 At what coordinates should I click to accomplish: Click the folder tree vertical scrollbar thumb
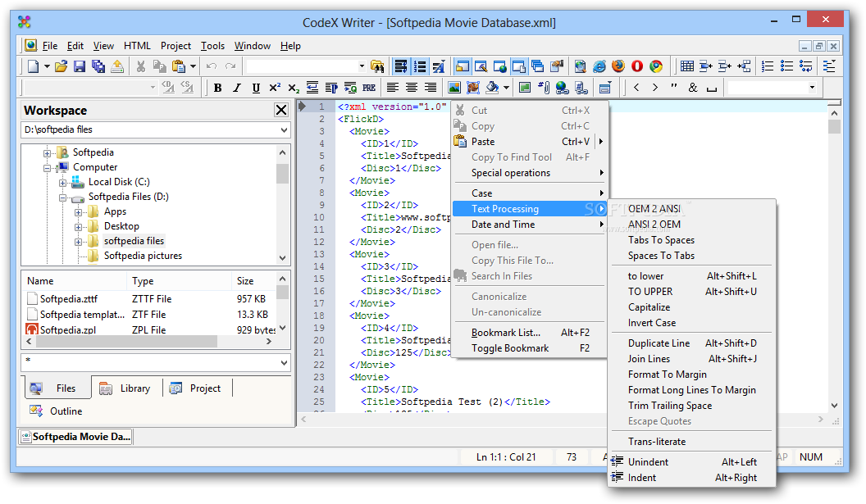[x=282, y=174]
